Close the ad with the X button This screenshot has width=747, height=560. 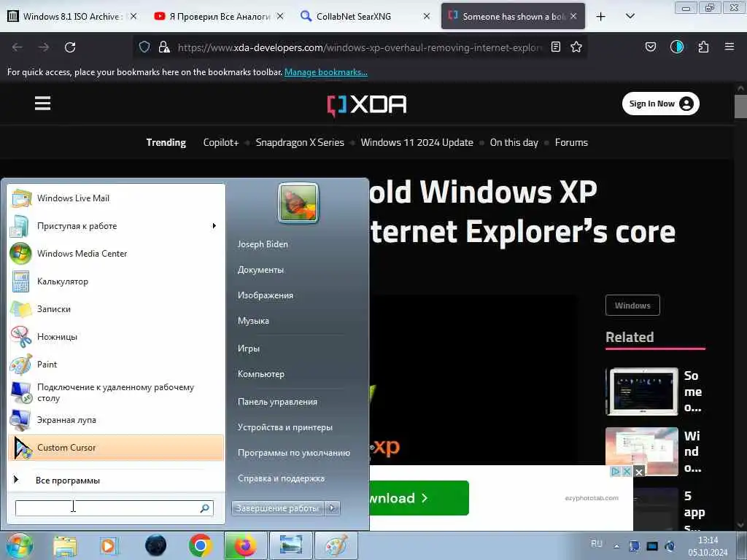[639, 472]
